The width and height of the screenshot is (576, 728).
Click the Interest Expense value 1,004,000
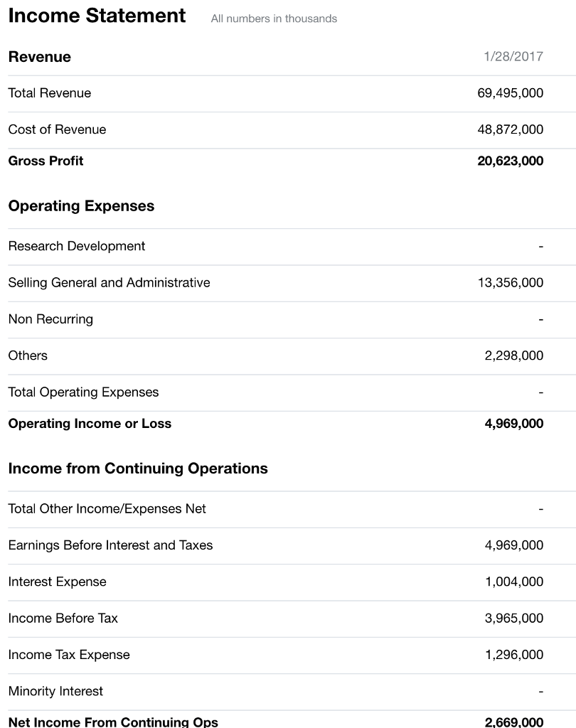tap(513, 582)
